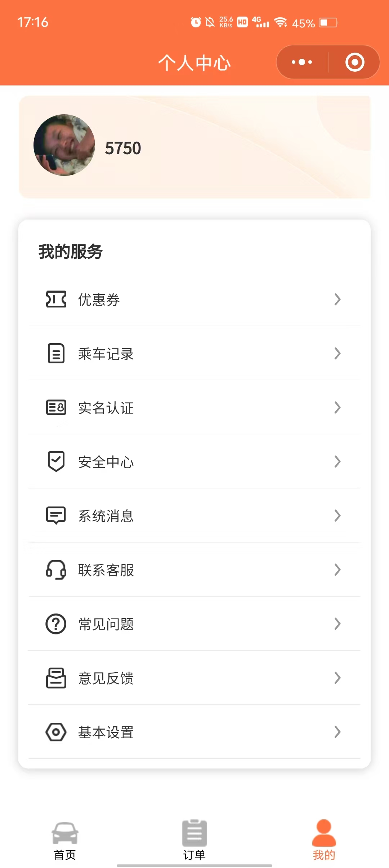Expand the 乘车记录 row chevron
Image resolution: width=389 pixels, height=868 pixels.
(x=337, y=353)
